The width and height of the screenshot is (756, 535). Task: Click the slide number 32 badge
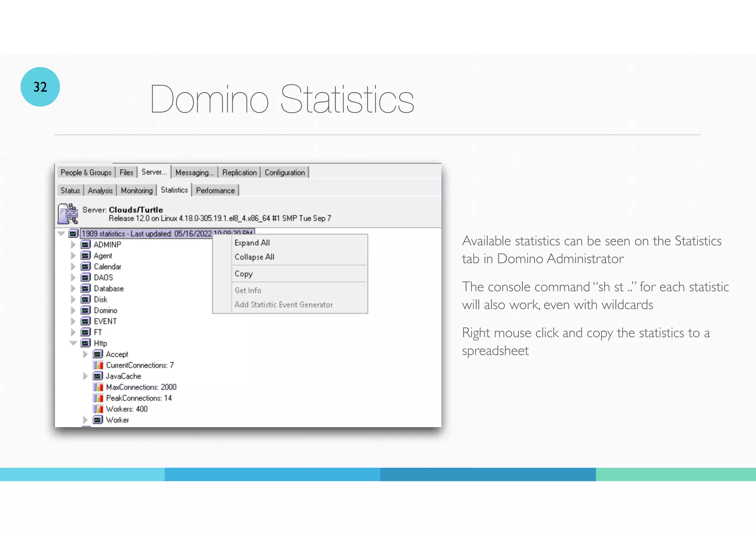click(40, 87)
